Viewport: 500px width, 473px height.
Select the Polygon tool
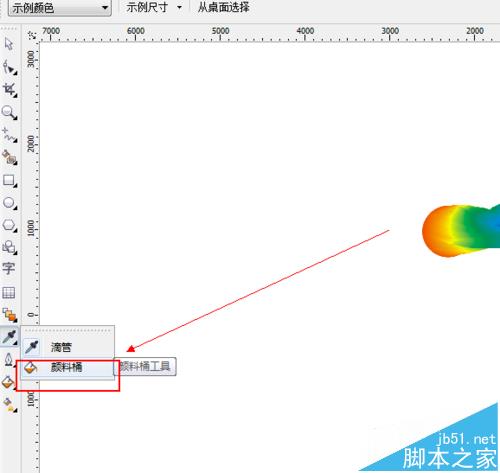[9, 225]
